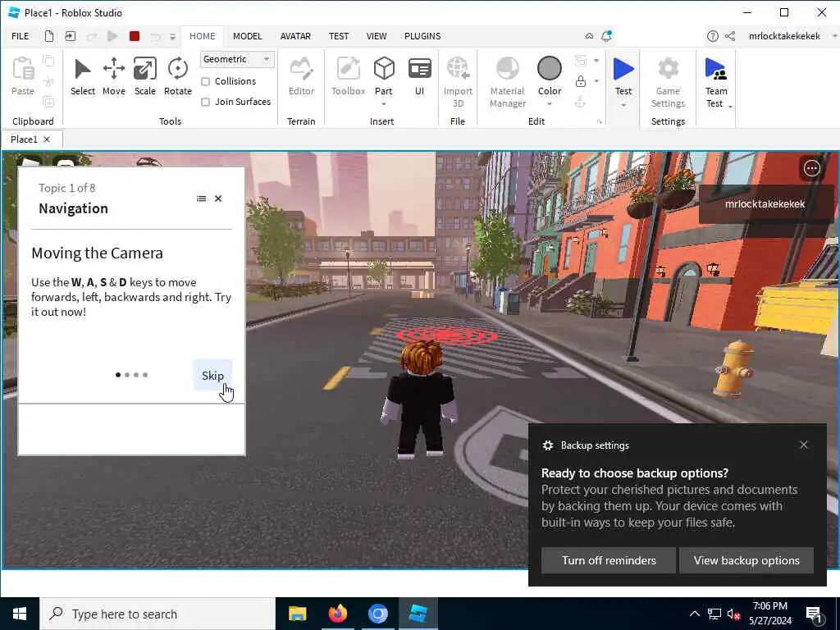The height and width of the screenshot is (630, 840).
Task: Open the Terrain Editor
Action: point(301,76)
